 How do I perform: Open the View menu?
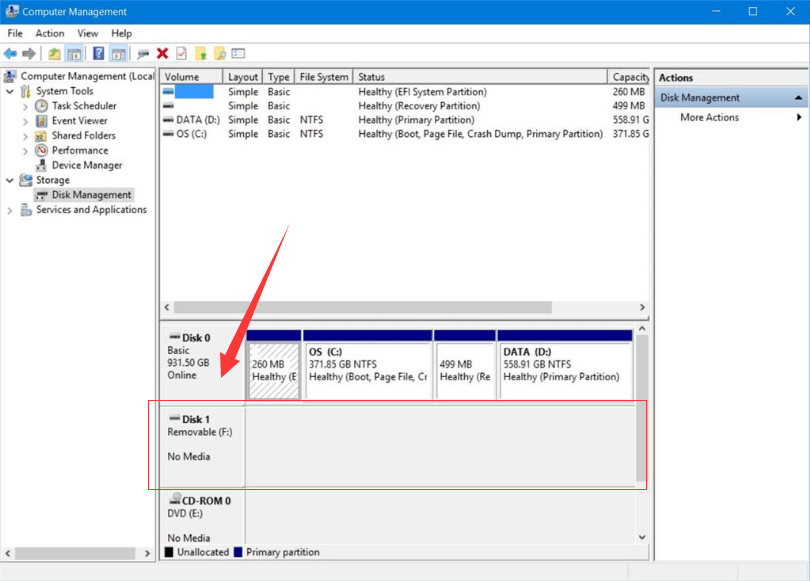(x=88, y=33)
